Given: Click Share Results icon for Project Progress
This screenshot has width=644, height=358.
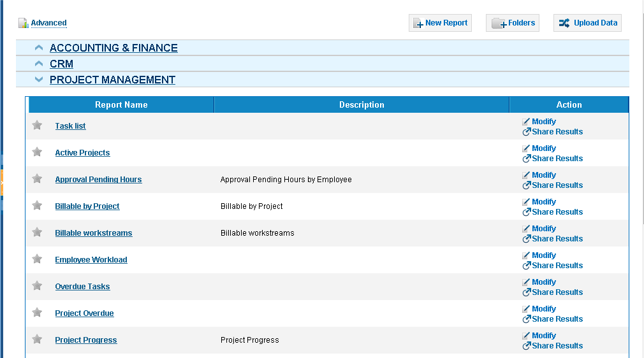Looking at the screenshot, I should [526, 346].
